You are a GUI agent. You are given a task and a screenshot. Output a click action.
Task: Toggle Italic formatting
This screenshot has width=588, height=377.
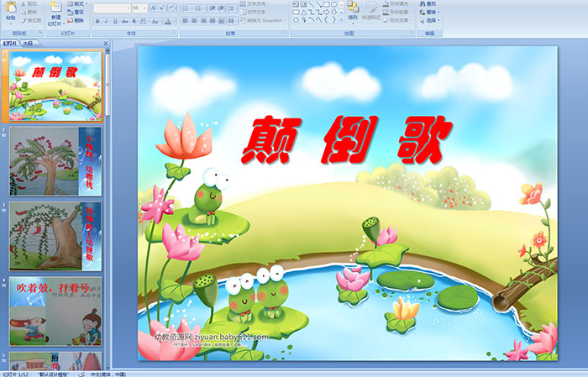(x=106, y=21)
